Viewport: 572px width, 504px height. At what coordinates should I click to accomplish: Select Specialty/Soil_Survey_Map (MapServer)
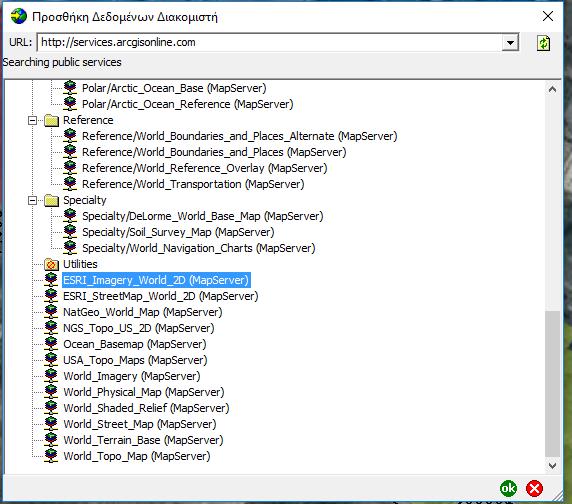click(x=178, y=232)
